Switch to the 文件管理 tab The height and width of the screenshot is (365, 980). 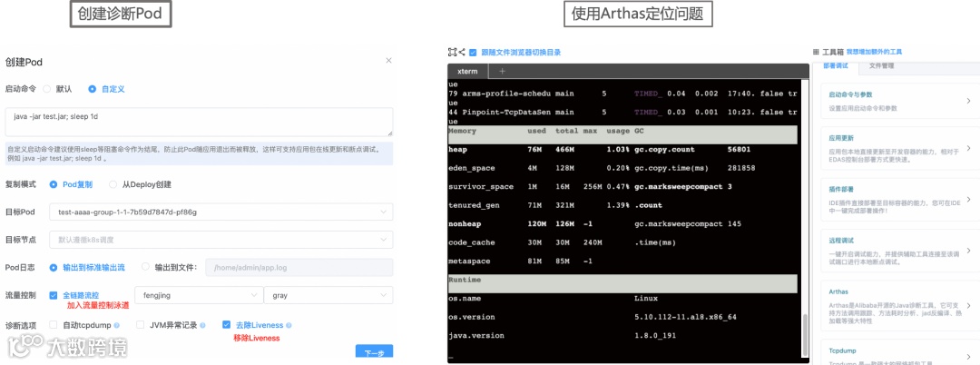click(x=881, y=65)
